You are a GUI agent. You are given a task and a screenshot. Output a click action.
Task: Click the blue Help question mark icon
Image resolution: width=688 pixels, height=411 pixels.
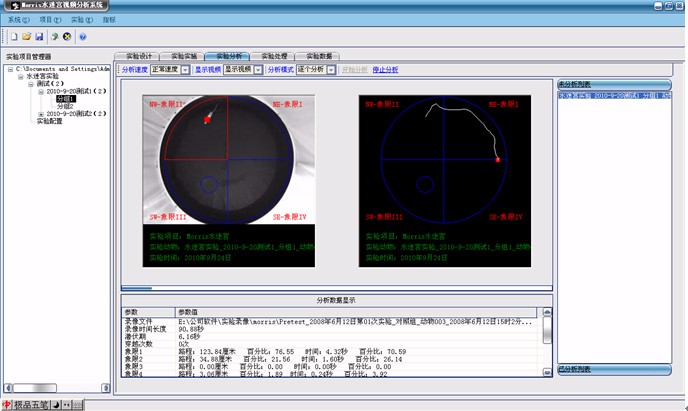click(x=83, y=37)
